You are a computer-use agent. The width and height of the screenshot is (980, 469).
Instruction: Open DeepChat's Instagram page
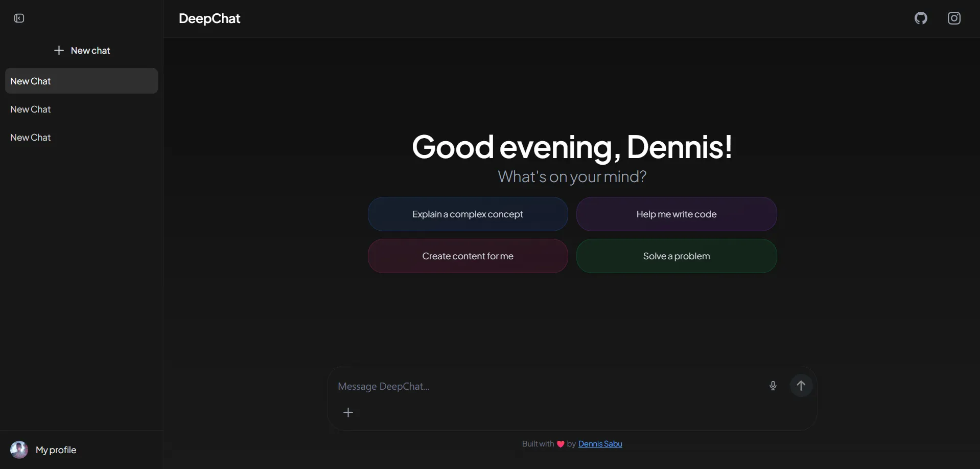pyautogui.click(x=955, y=18)
